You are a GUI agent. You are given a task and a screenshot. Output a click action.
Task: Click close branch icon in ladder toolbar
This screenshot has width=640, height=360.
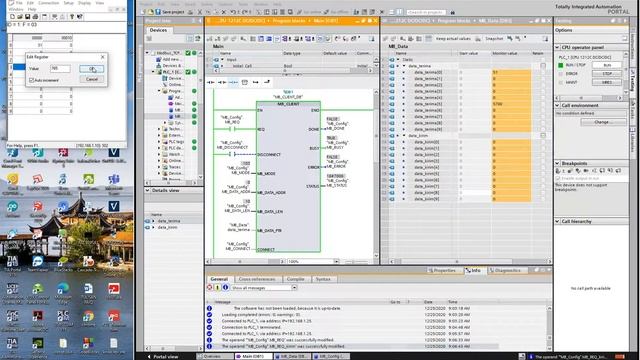point(267,82)
